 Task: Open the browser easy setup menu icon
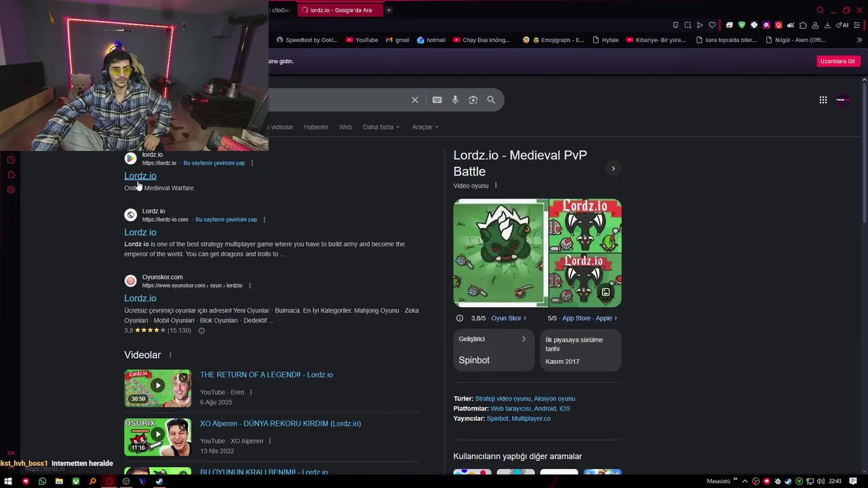[859, 25]
